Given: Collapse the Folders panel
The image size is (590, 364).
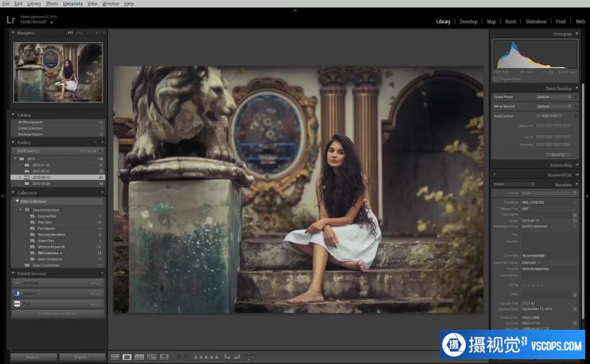Looking at the screenshot, I should (x=13, y=142).
